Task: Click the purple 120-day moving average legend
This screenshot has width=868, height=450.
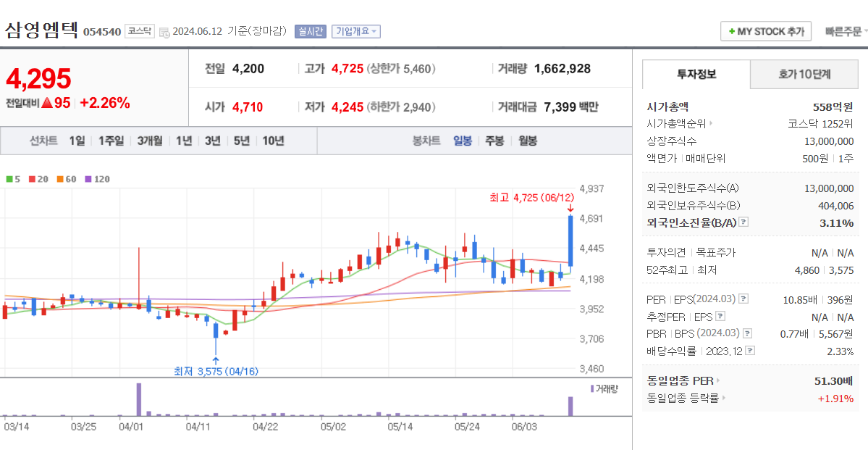Action: coord(97,180)
